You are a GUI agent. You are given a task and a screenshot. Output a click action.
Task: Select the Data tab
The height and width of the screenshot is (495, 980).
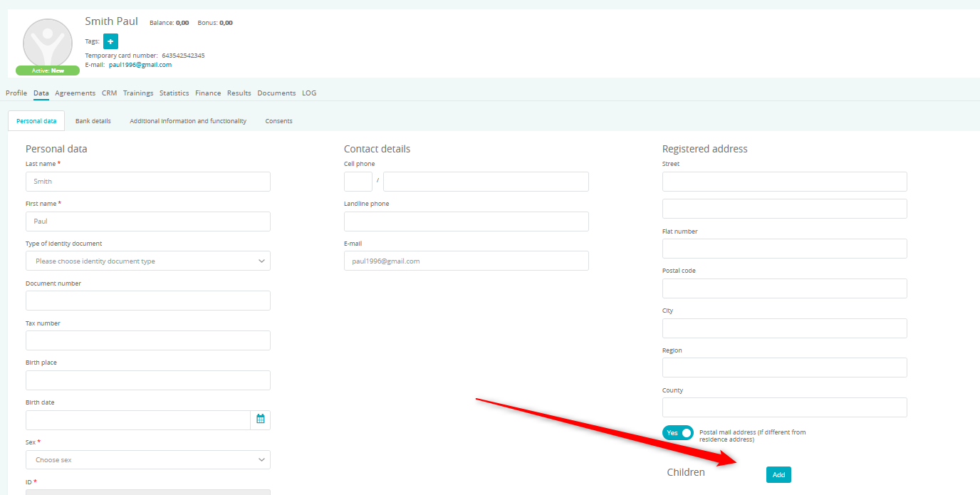[41, 93]
